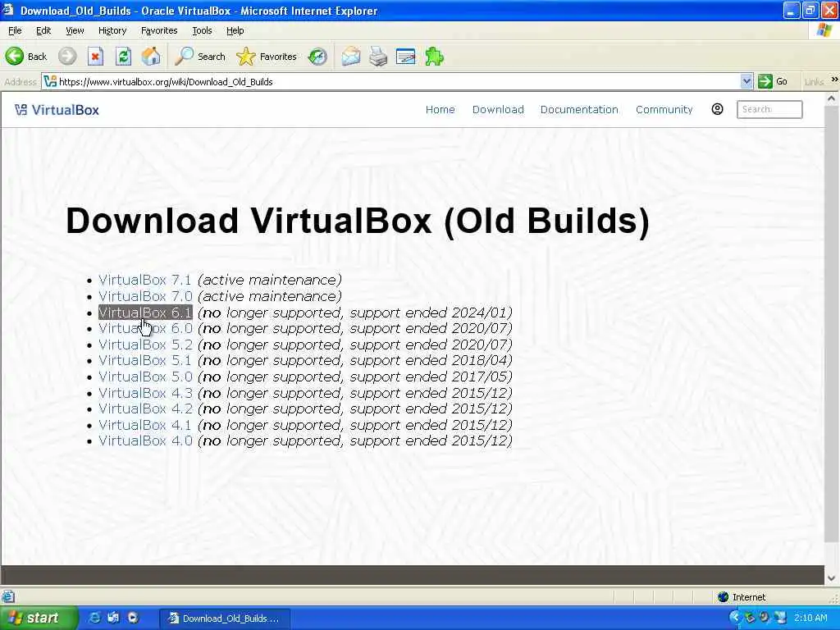Click Show Desktop quick launch icon
The width and height of the screenshot is (840, 630).
coord(113,618)
